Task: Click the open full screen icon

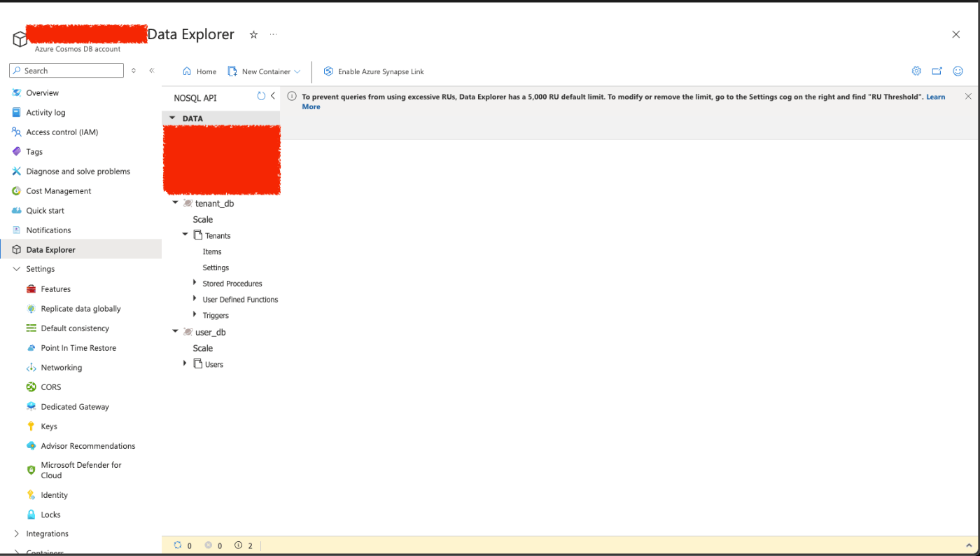Action: (x=937, y=71)
